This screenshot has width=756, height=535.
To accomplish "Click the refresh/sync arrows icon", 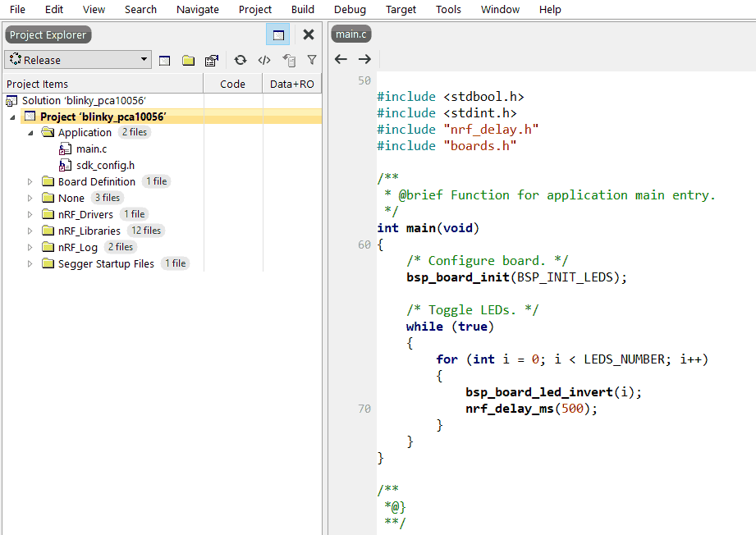I will coord(240,60).
